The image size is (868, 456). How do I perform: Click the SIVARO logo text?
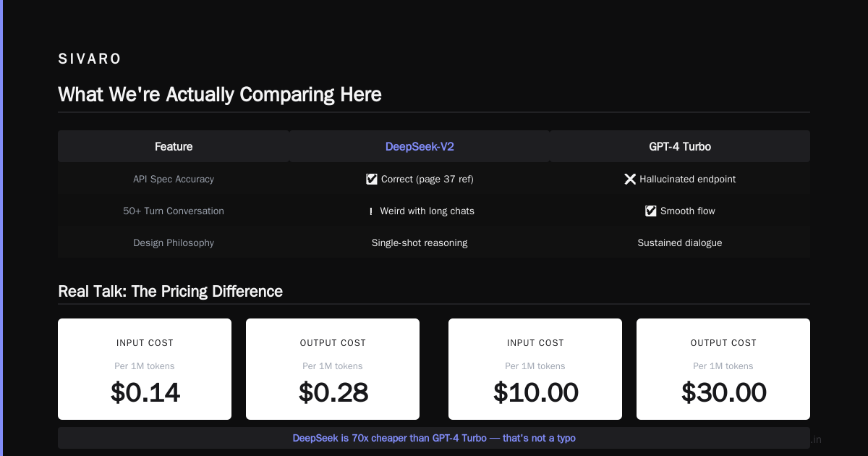point(90,59)
